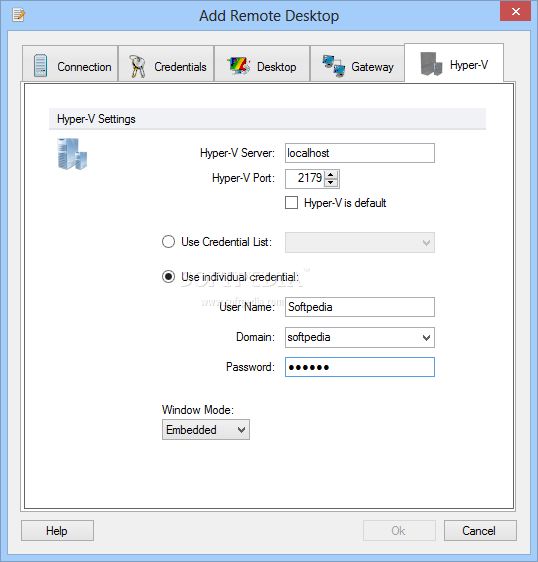Enable the Hyper-V is default checkbox
Screen dimensions: 538x562
291,203
